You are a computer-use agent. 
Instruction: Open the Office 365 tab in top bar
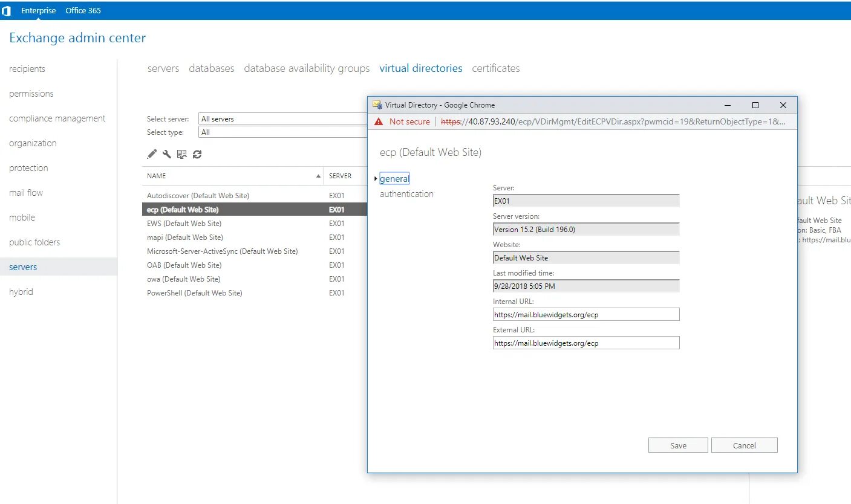[x=83, y=11]
